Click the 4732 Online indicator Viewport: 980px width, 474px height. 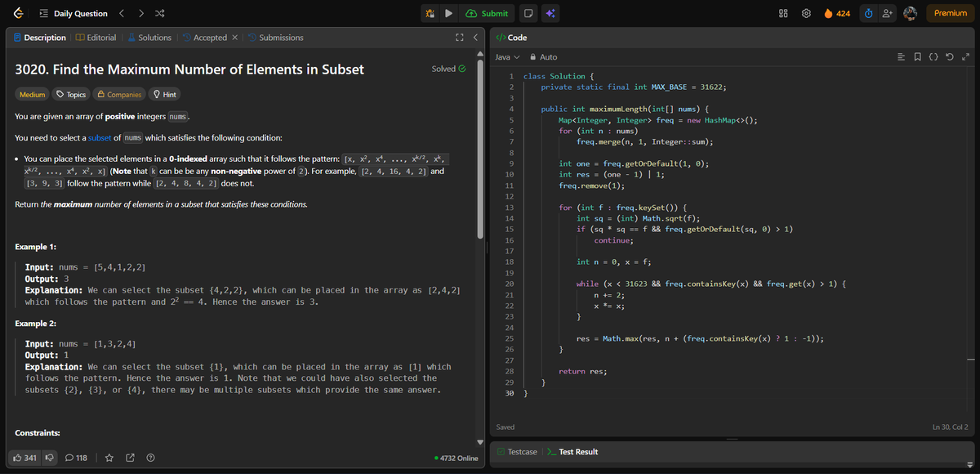click(x=457, y=458)
